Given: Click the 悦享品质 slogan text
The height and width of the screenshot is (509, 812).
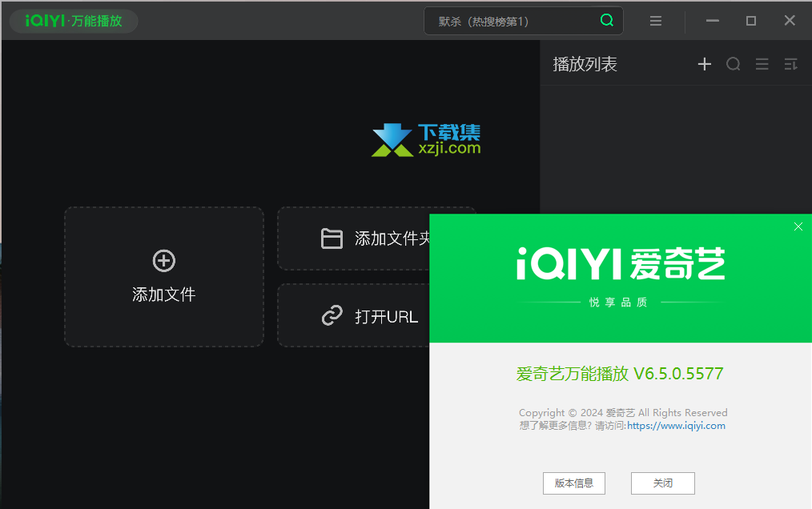Looking at the screenshot, I should (618, 303).
